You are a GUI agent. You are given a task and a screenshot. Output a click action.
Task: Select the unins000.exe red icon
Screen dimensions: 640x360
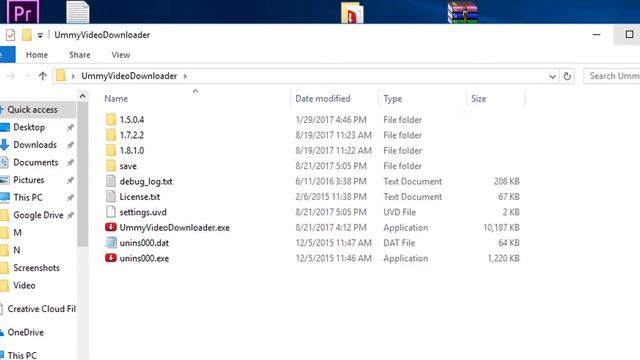point(111,258)
